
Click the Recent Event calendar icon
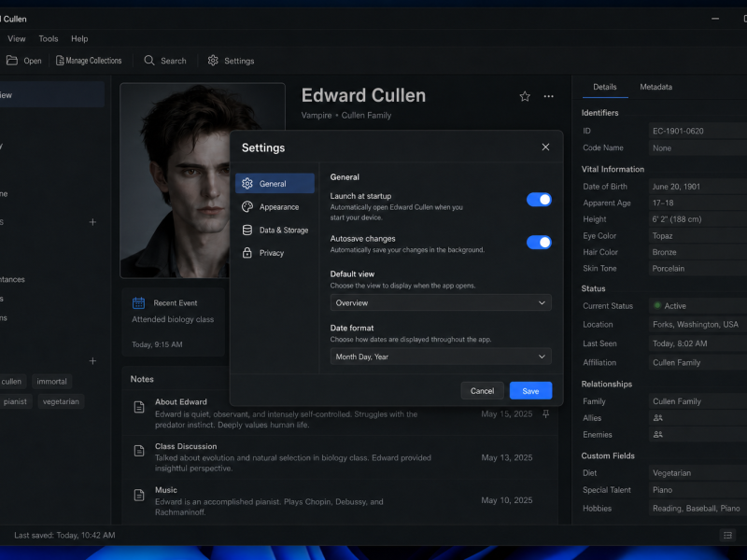pos(138,302)
